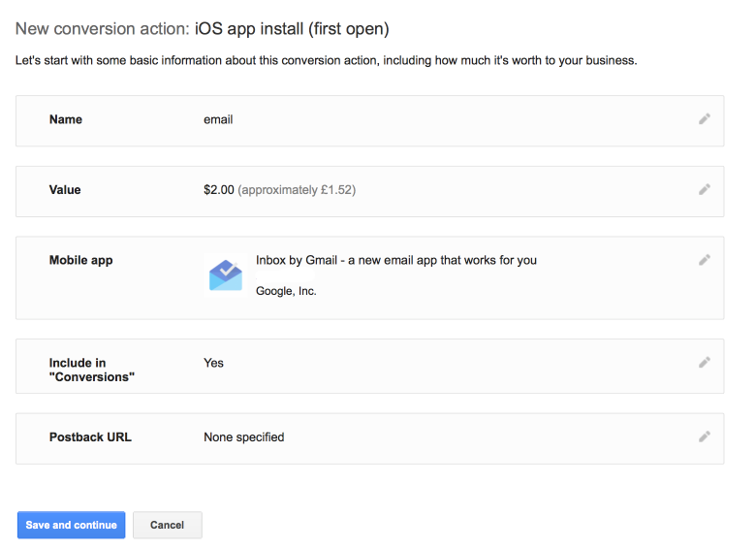Click the Postback URL edit pencil
756x549 pixels.
pyautogui.click(x=705, y=436)
